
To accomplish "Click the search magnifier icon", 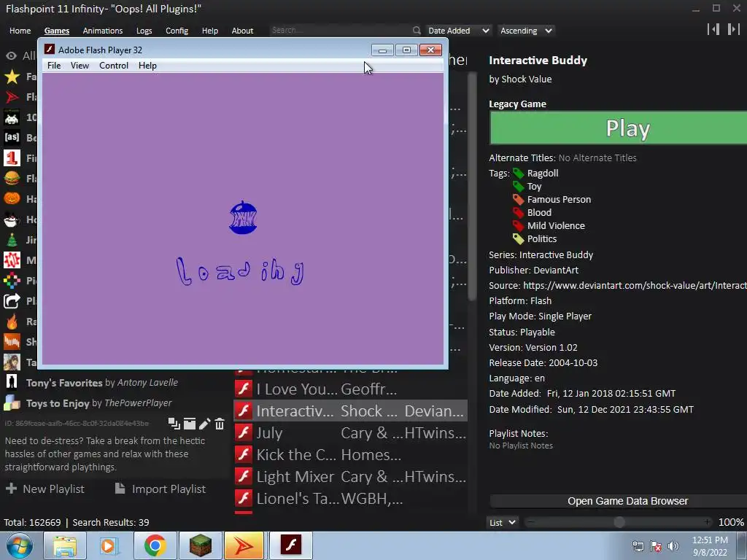I will (417, 31).
